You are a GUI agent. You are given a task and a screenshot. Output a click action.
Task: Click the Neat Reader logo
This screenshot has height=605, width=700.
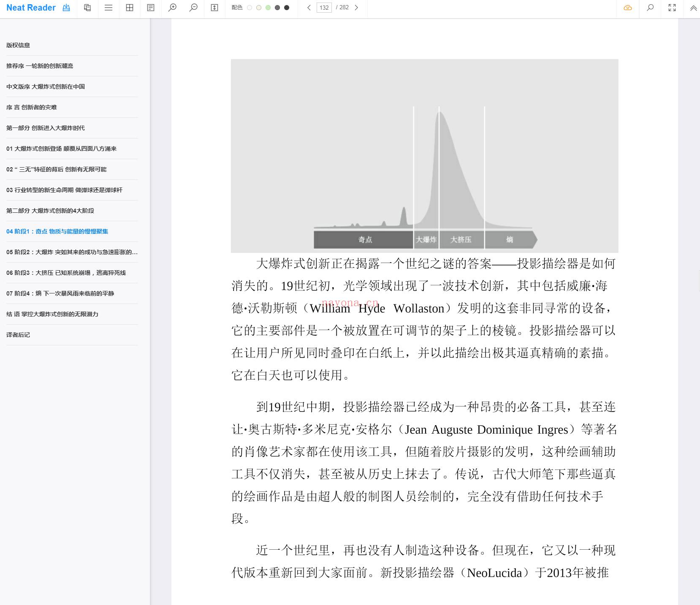pos(31,8)
